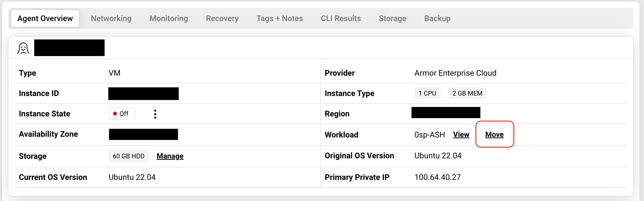Click the 1 CPU badge
644x201 pixels.
point(427,93)
